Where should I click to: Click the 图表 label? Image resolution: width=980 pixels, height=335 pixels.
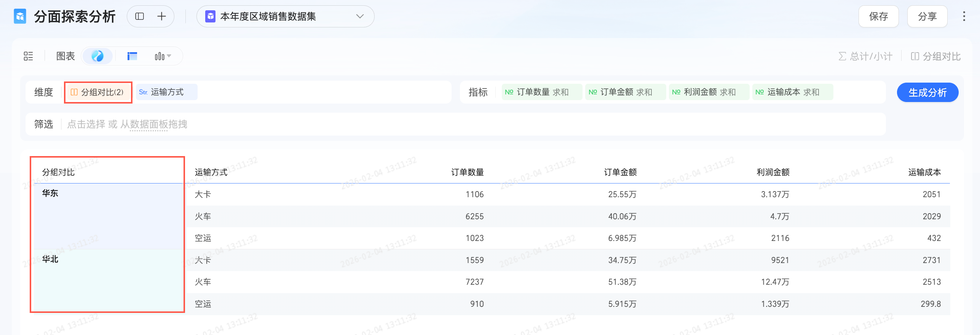[x=65, y=56]
